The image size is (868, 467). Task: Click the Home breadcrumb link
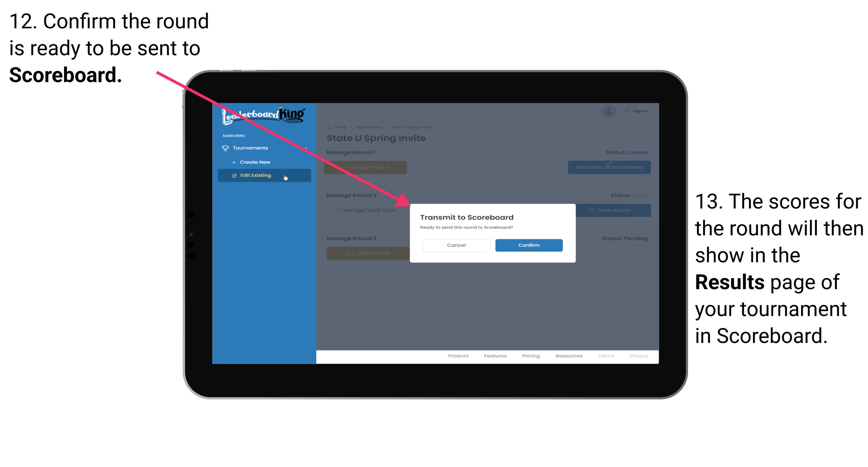(x=339, y=127)
